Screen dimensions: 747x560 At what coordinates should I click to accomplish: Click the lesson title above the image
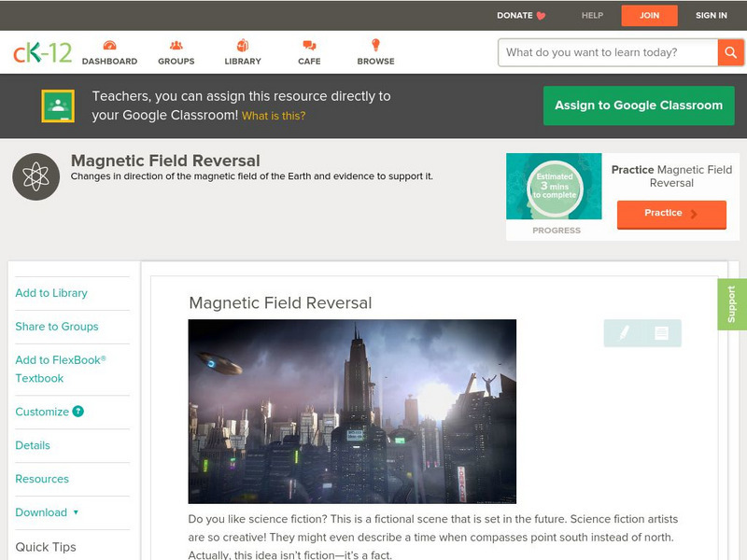[x=280, y=302]
